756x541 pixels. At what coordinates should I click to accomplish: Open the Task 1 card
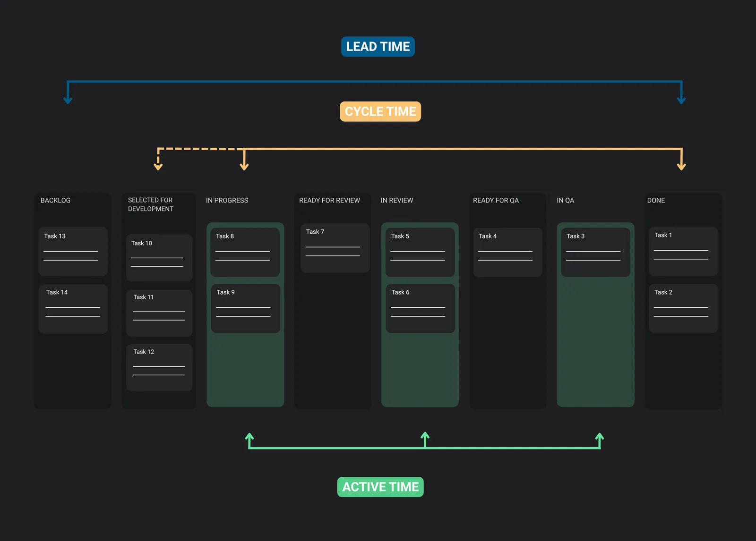683,251
